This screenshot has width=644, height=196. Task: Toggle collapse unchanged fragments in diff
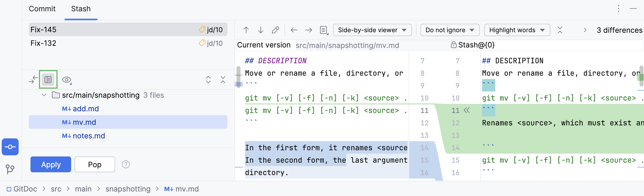click(x=560, y=30)
